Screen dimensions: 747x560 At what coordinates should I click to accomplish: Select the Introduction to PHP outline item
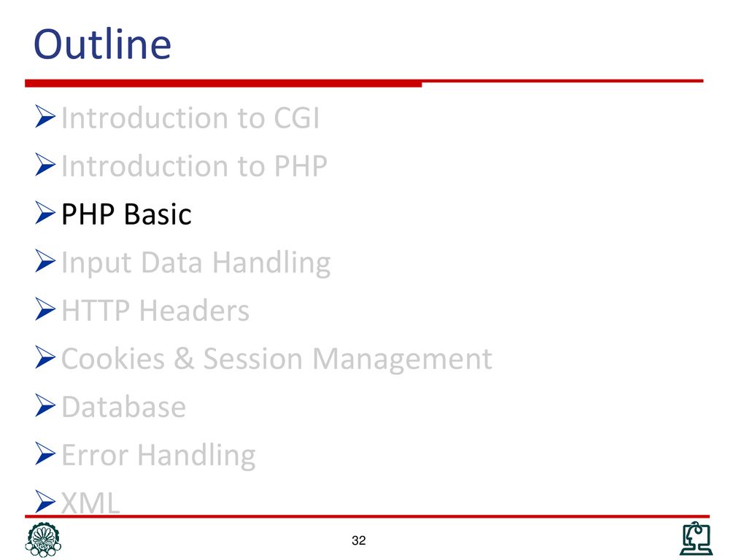tap(194, 166)
